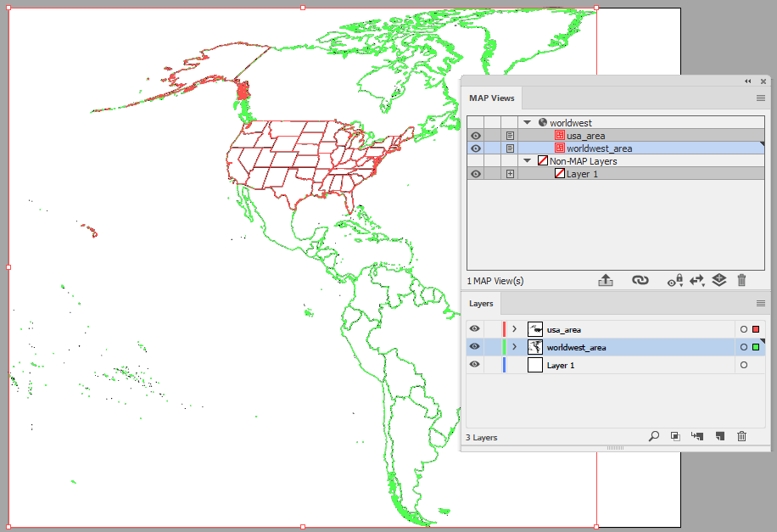
Task: Click the lock visibility icon in MAP Views
Action: coord(676,280)
